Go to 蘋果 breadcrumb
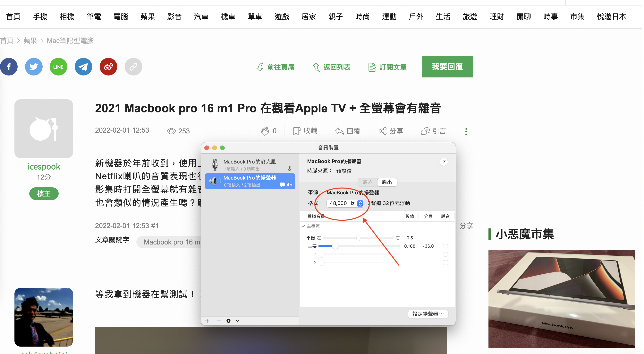Viewport: 644px width, 354px height. [30, 40]
